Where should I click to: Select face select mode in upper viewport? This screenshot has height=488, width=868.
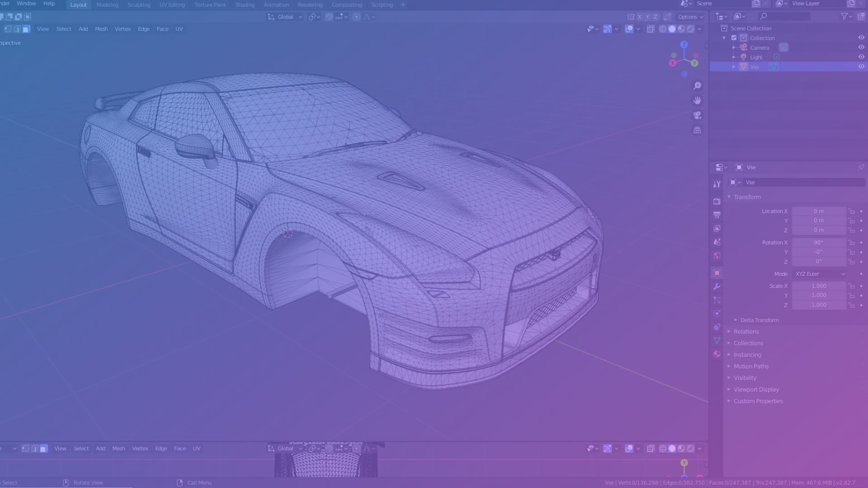(26, 29)
